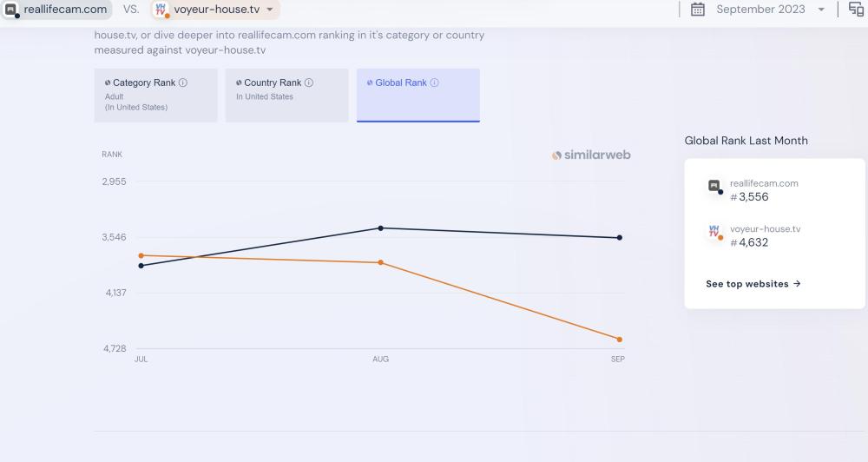
Task: Show info tooltip for Global Rank
Action: coord(435,83)
